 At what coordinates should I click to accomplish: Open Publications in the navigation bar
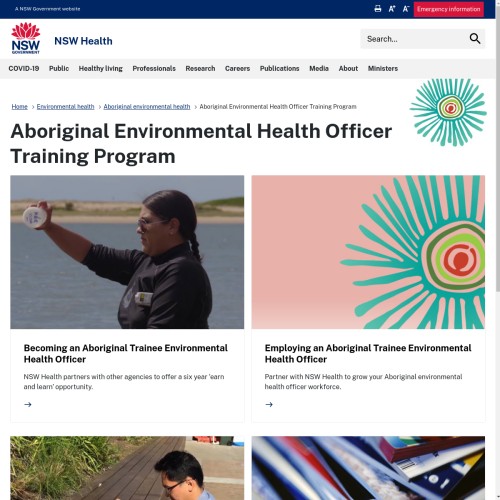[x=280, y=68]
